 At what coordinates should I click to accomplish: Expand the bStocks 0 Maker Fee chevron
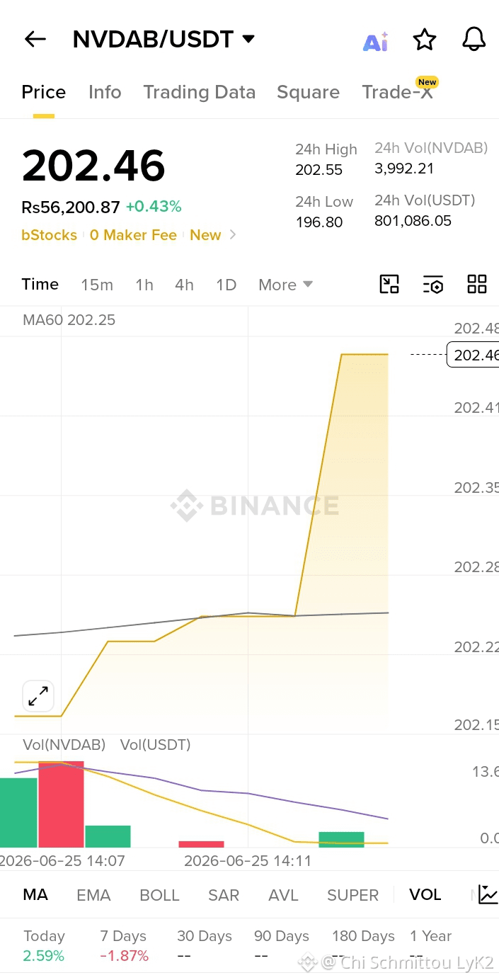[x=234, y=235]
